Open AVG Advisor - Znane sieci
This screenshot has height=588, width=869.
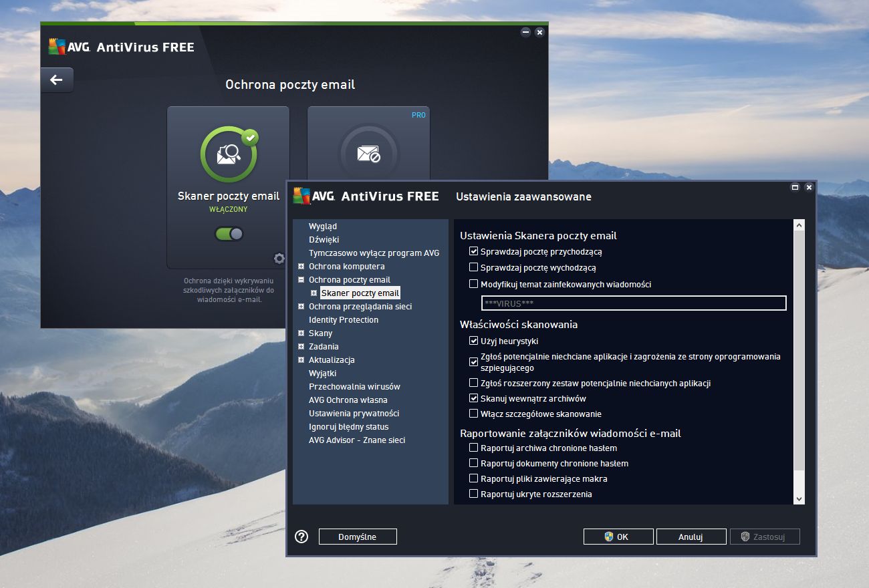coord(357,440)
